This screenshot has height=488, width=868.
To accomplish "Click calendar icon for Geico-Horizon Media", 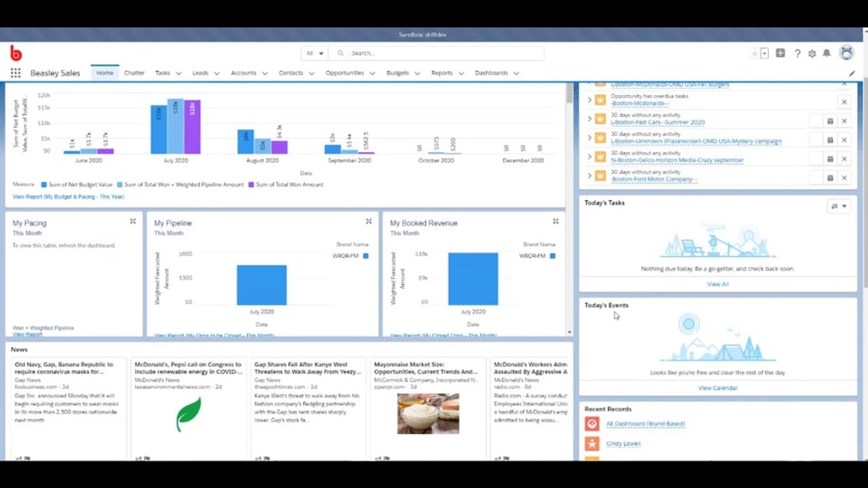I will 829,159.
